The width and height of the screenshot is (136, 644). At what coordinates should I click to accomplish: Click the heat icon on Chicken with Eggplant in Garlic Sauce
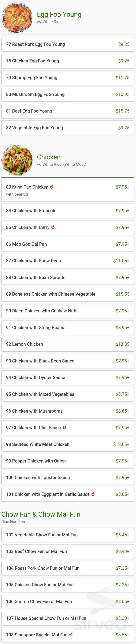(93, 494)
